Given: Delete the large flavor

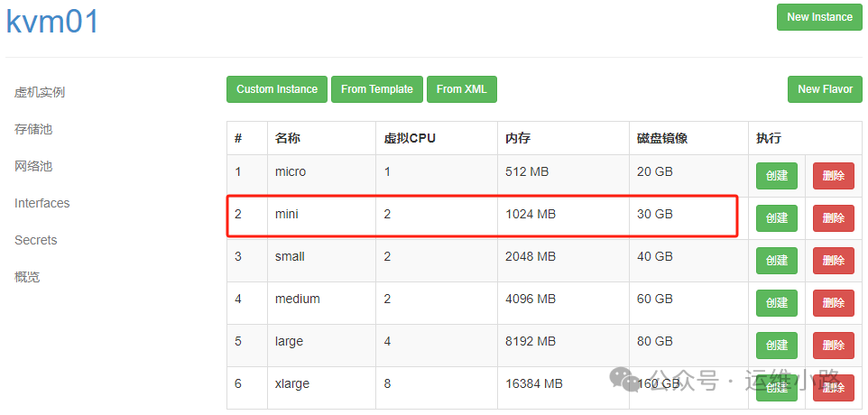Looking at the screenshot, I should pos(833,346).
